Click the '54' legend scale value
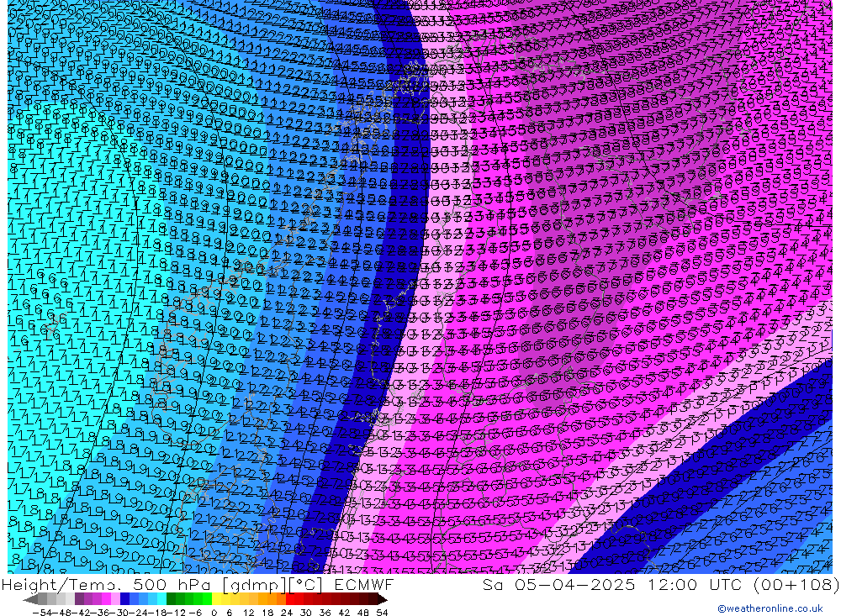Image resolution: width=841 pixels, height=616 pixels. coord(382,613)
